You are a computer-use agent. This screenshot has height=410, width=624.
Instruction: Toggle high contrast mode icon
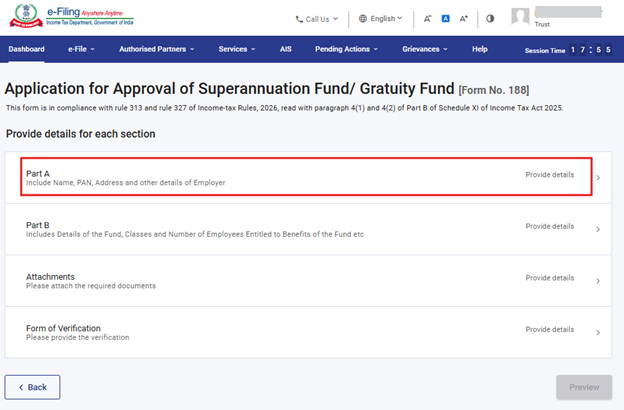[x=490, y=18]
